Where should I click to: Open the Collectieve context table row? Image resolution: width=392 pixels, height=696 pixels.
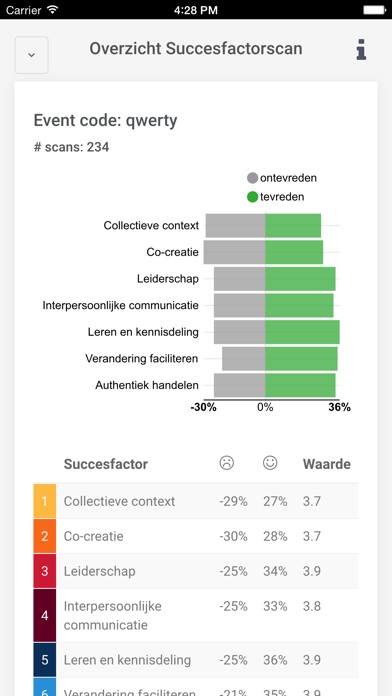[x=196, y=501]
